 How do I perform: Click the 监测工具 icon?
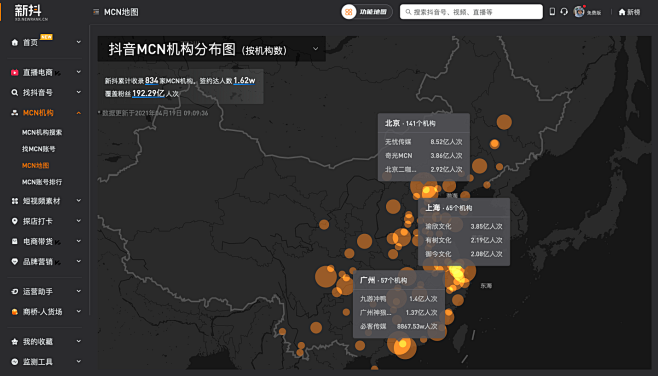pos(15,362)
